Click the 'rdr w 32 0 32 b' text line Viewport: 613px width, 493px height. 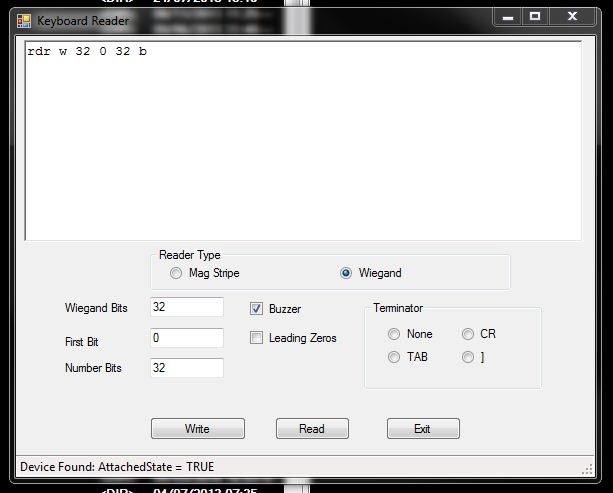pos(87,51)
